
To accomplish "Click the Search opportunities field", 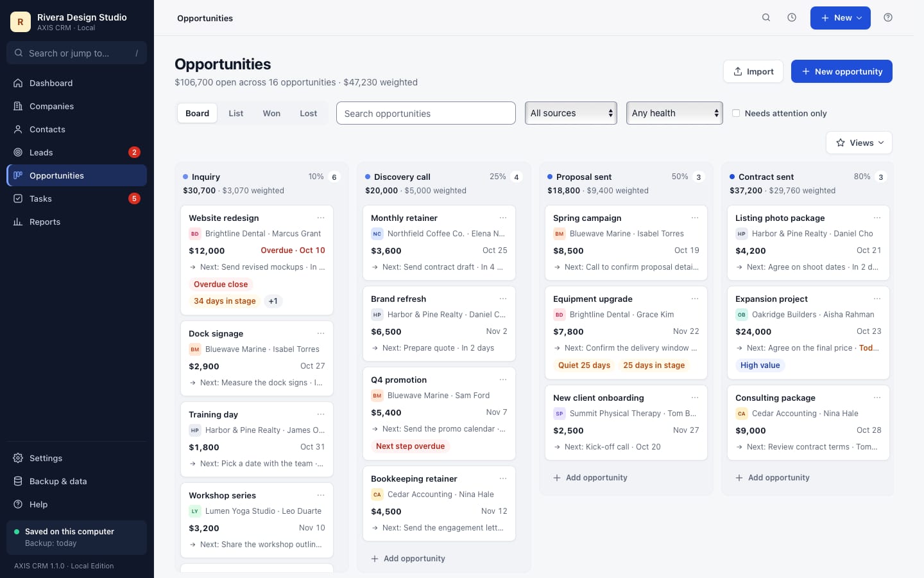I will (x=426, y=113).
